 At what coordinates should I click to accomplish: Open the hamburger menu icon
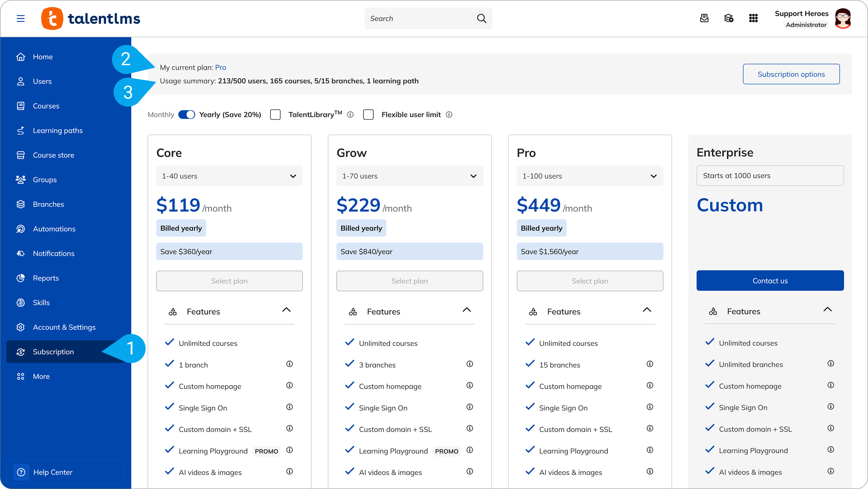[x=21, y=18]
